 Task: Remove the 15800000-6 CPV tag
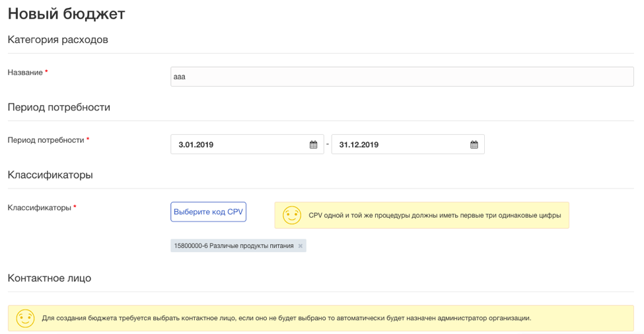pos(301,246)
